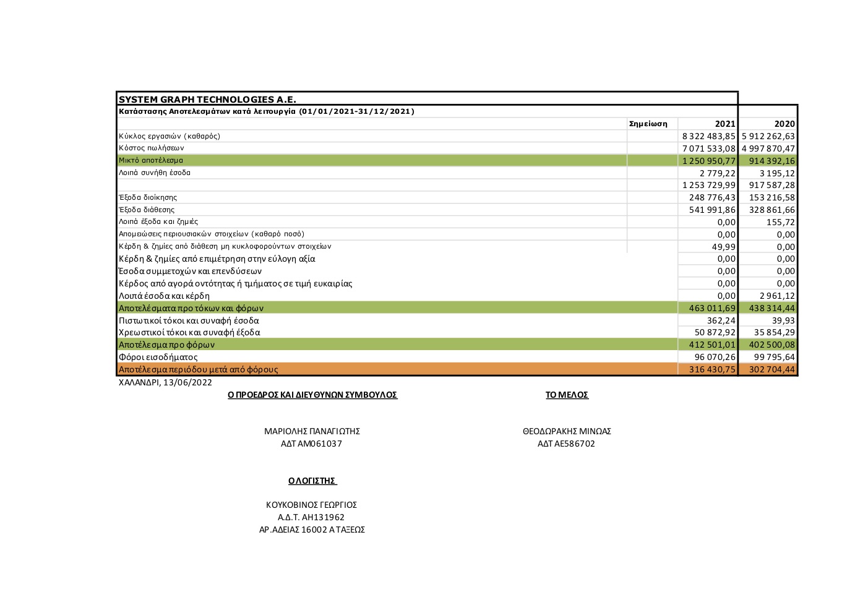Viewport: 868px width, 613px height.
Task: Click the underlined ΤΟ ΜΕΛΟΣ heading
Action: (x=567, y=395)
